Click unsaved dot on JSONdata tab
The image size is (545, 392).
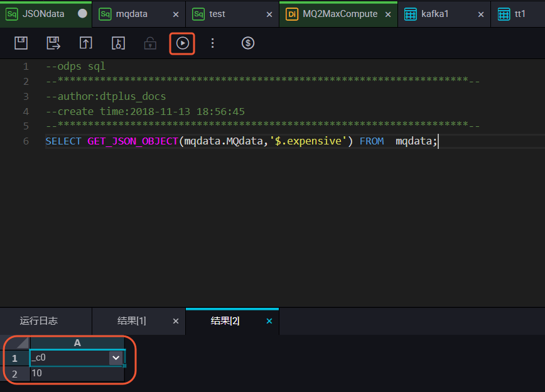pos(82,14)
